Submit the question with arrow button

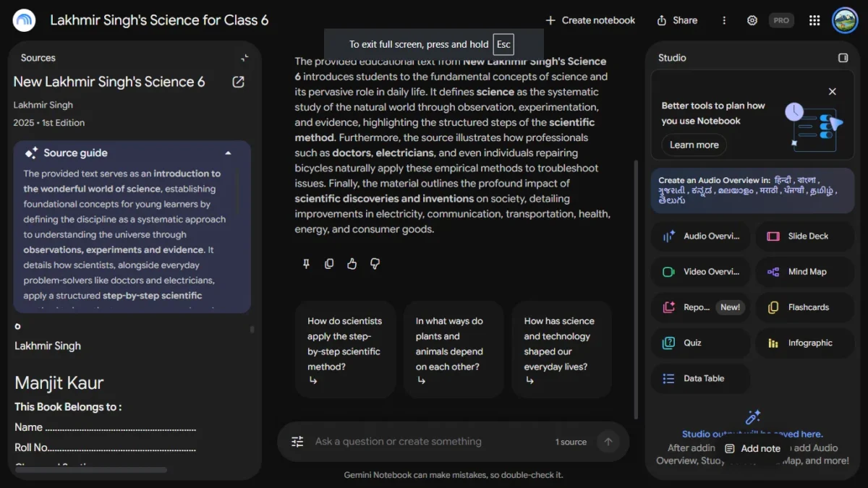608,442
